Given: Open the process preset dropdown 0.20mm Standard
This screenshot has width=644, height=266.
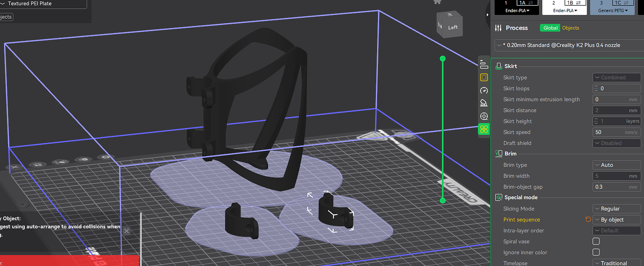Looking at the screenshot, I should tap(567, 45).
